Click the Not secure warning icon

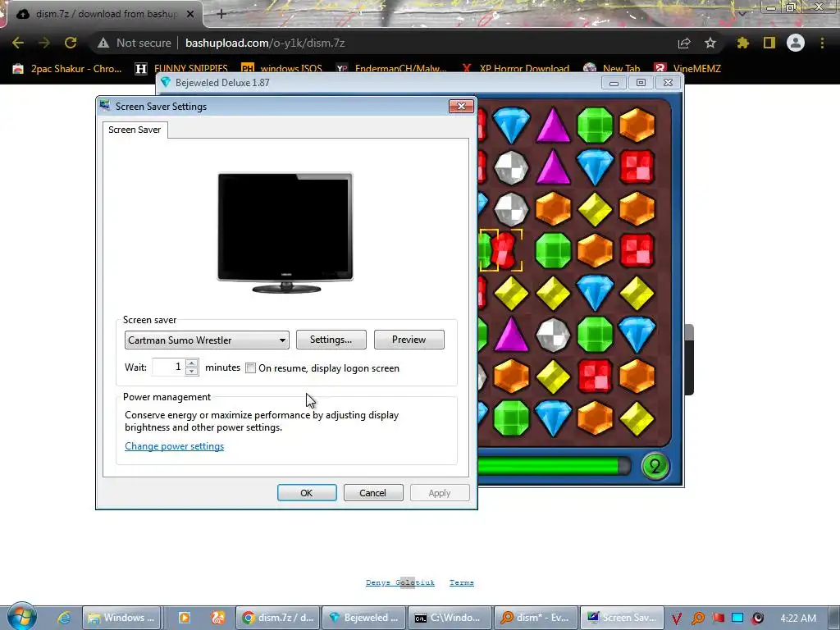tap(103, 43)
